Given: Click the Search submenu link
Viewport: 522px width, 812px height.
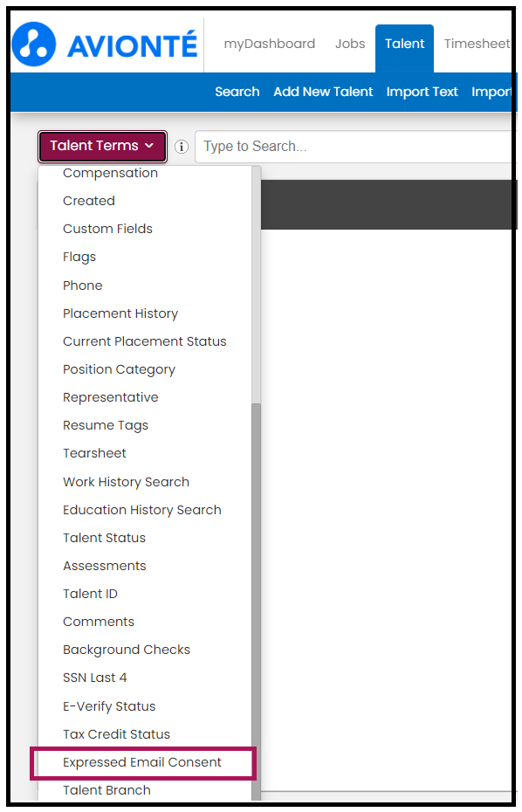Looking at the screenshot, I should [237, 92].
